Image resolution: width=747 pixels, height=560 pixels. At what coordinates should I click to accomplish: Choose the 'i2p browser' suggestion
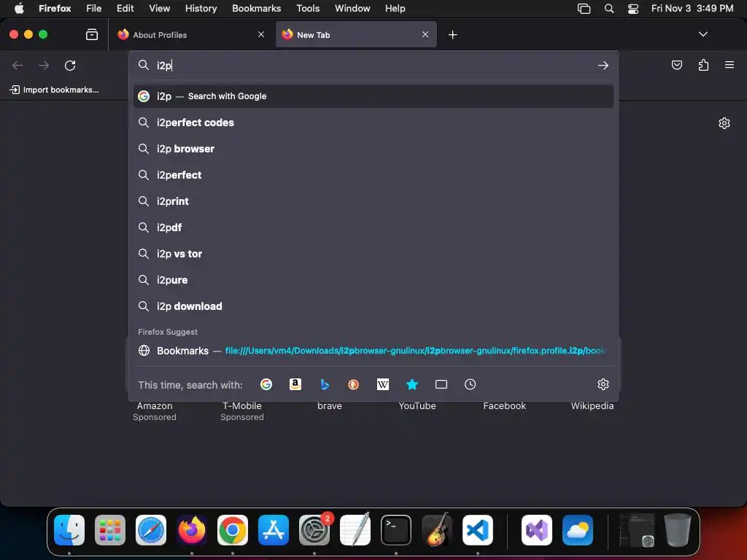coord(373,149)
